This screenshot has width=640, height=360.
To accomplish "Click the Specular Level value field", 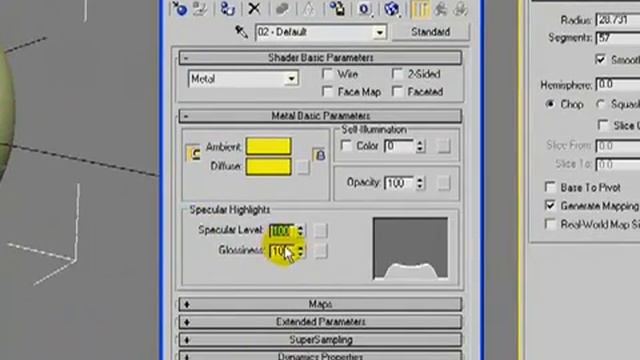I will tap(282, 231).
